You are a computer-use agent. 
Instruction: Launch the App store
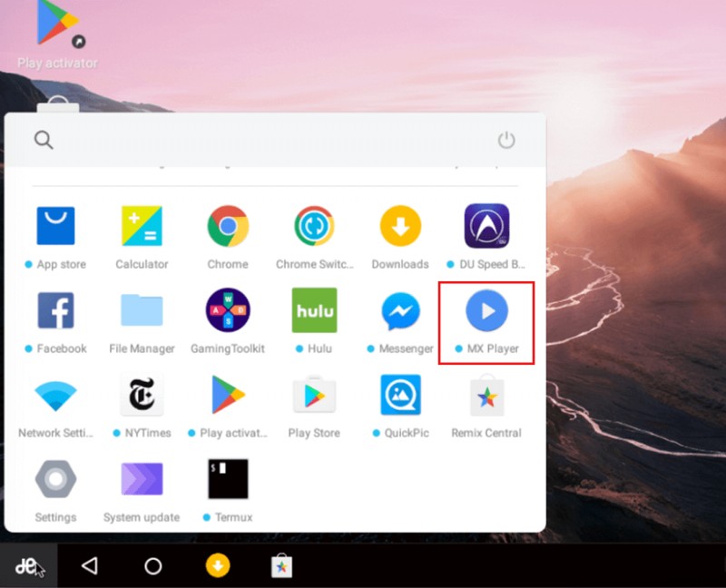click(56, 226)
